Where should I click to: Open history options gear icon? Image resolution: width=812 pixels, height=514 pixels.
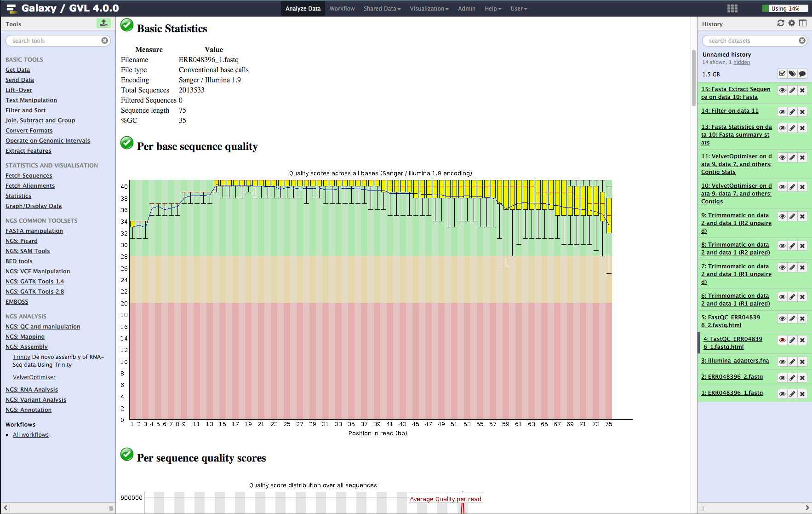[x=791, y=23]
